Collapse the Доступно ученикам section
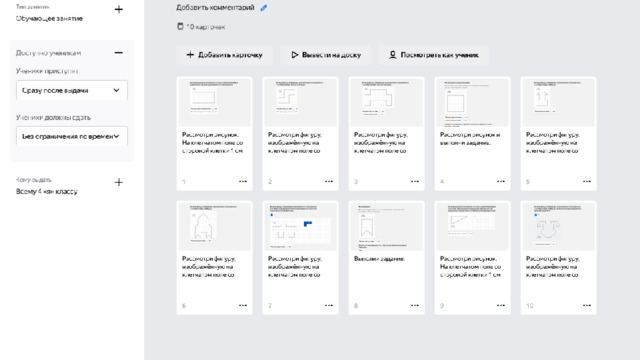 (118, 53)
